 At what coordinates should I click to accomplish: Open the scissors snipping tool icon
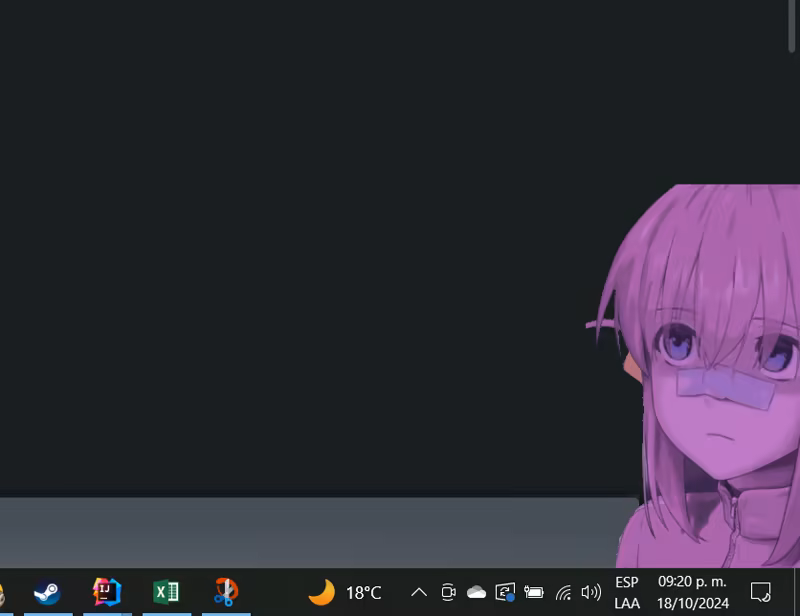(x=226, y=592)
